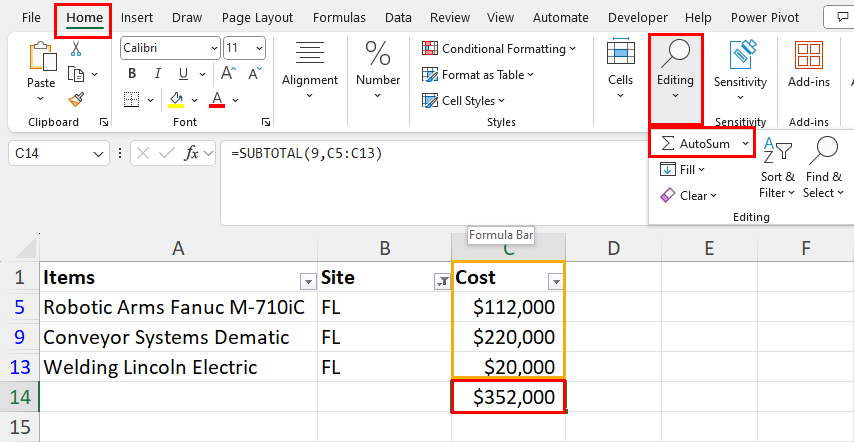Open AutoSum dropdown arrow

pyautogui.click(x=744, y=143)
